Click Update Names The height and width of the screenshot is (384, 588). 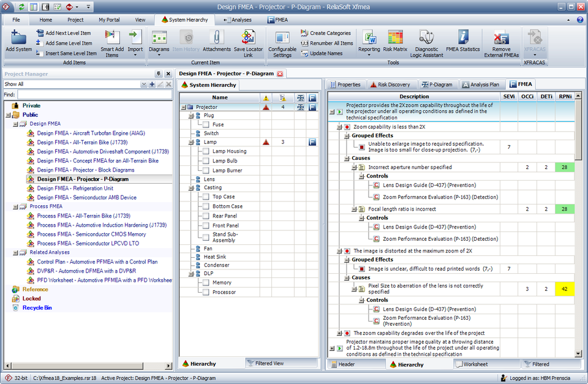point(322,53)
